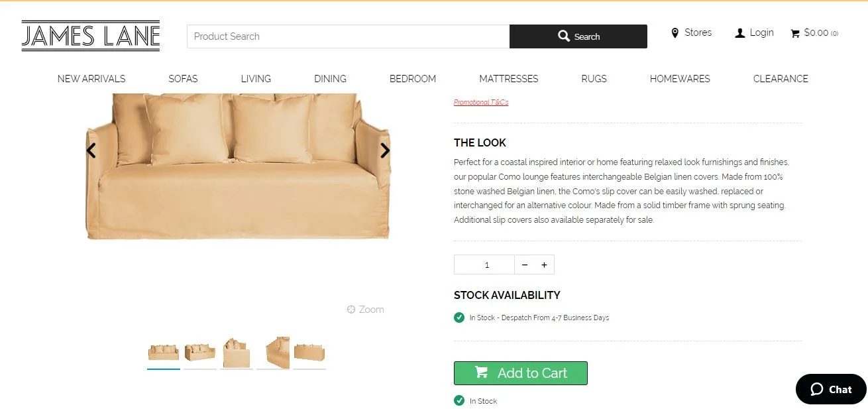The width and height of the screenshot is (868, 409).
Task: Click the quantity number field
Action: 484,264
